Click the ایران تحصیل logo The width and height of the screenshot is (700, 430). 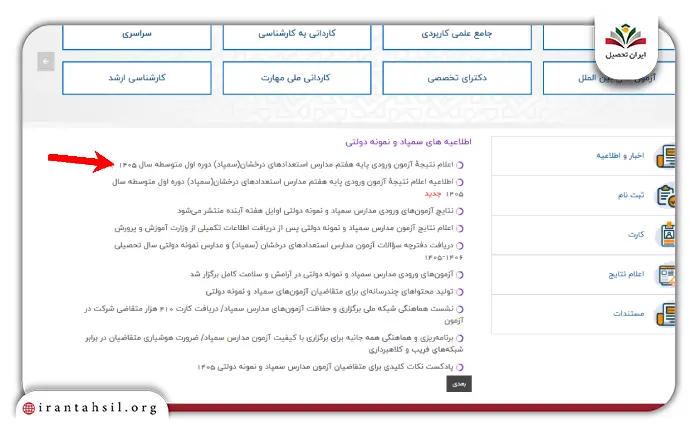625,43
